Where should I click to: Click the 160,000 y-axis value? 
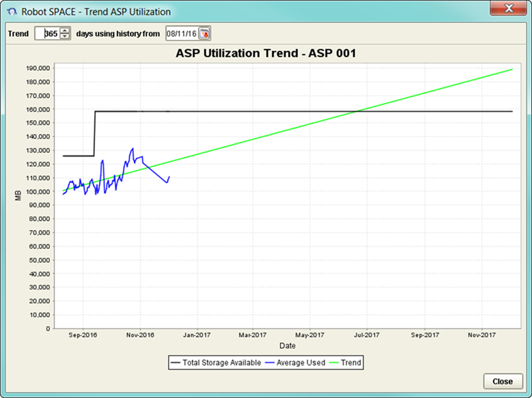38,109
